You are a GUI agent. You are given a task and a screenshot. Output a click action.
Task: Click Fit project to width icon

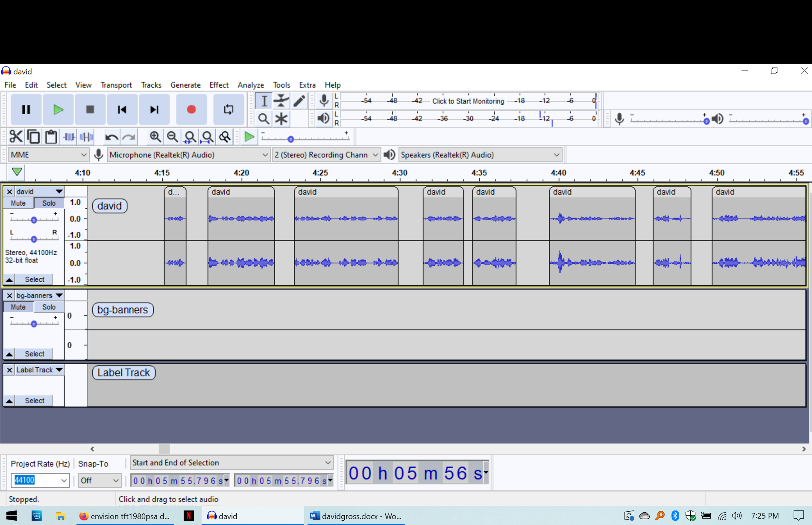tap(208, 137)
